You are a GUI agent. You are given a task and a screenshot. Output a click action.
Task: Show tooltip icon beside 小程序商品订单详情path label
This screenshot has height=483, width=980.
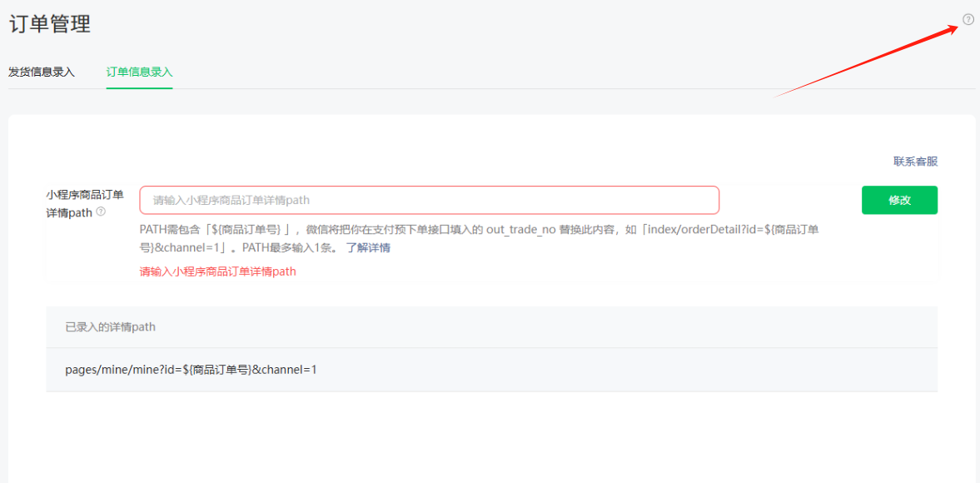pyautogui.click(x=101, y=212)
